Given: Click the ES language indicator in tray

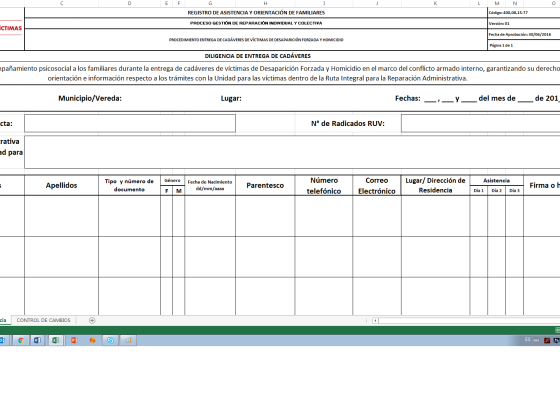Looking at the screenshot, I should 528,340.
